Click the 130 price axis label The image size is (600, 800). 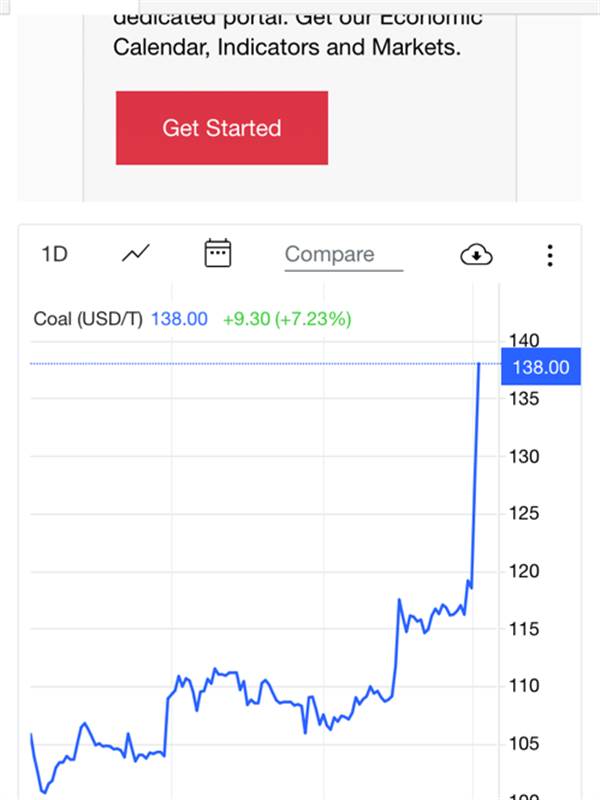pos(523,456)
